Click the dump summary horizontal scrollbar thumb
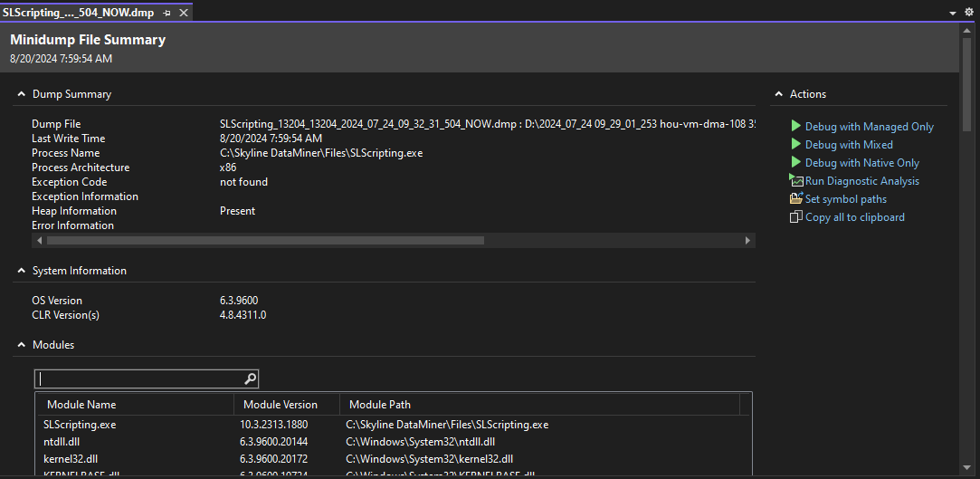This screenshot has height=479, width=980. (x=265, y=241)
